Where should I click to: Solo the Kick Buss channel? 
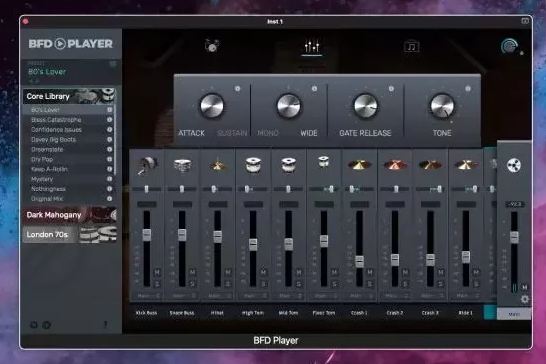coord(157,284)
